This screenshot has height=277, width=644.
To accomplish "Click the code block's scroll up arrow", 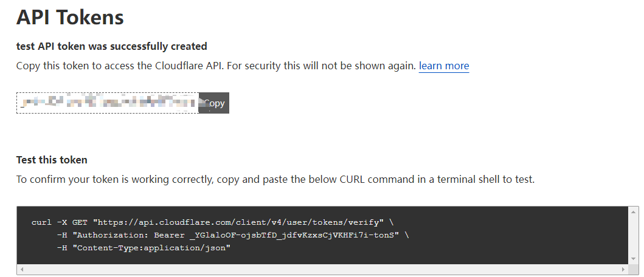I will (x=634, y=211).
